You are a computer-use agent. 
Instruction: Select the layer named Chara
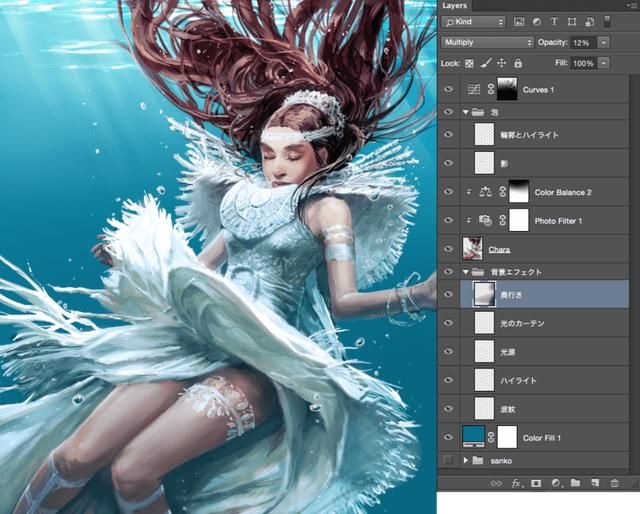coord(499,249)
